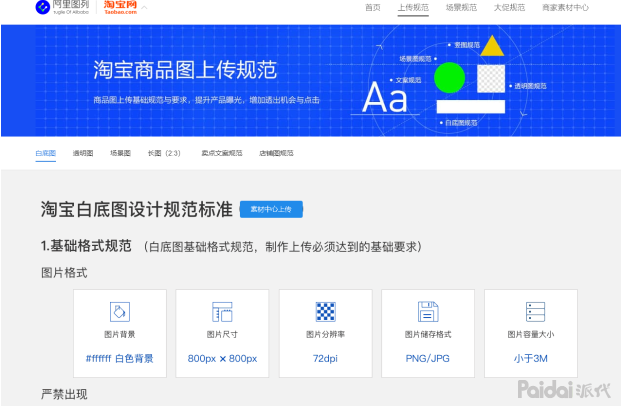Select 上传规范 in top navigation
The height and width of the screenshot is (406, 623).
413,8
